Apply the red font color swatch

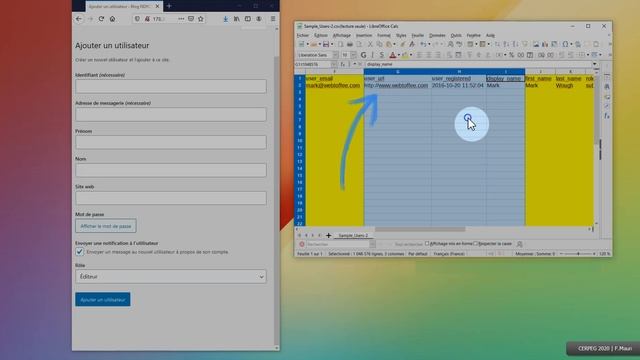[x=392, y=55]
